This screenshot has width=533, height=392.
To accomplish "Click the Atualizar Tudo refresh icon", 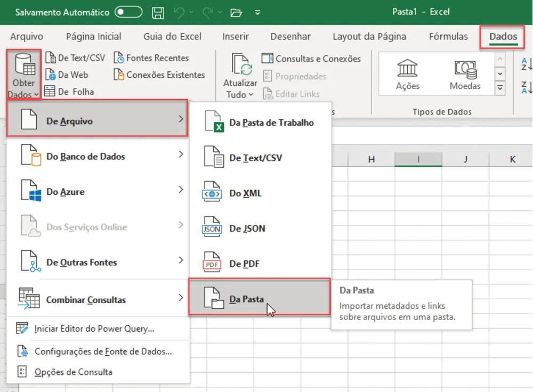I will click(x=241, y=64).
